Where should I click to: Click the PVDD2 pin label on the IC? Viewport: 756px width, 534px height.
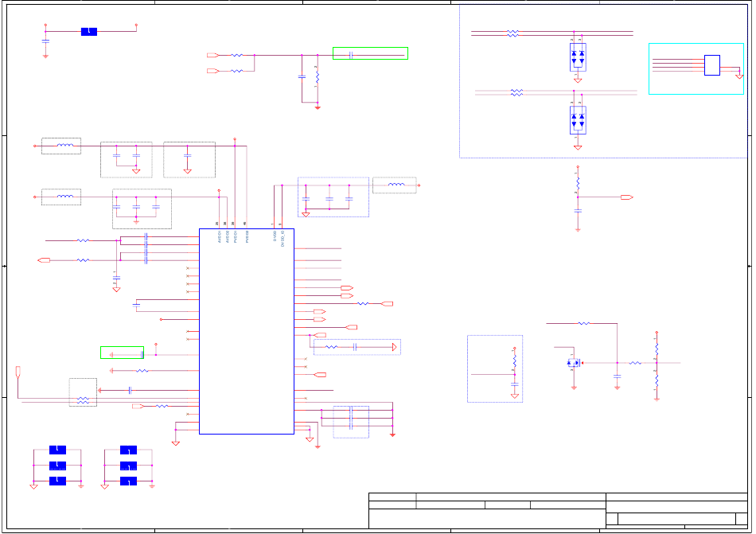pyautogui.click(x=247, y=236)
